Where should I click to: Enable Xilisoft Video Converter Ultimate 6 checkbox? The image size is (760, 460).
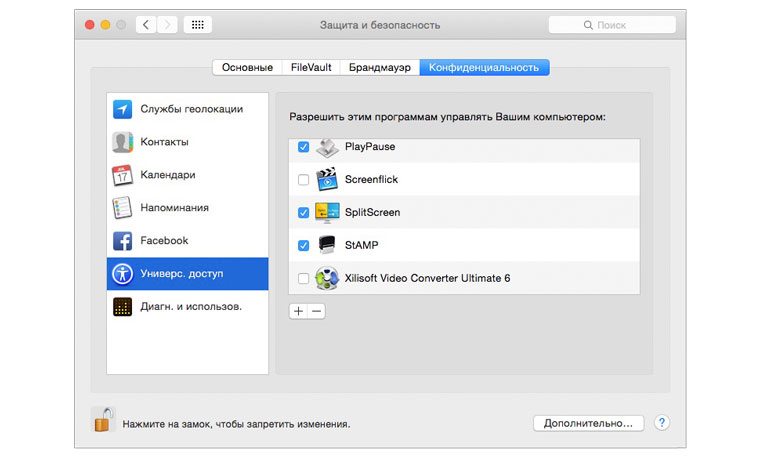coord(304,278)
